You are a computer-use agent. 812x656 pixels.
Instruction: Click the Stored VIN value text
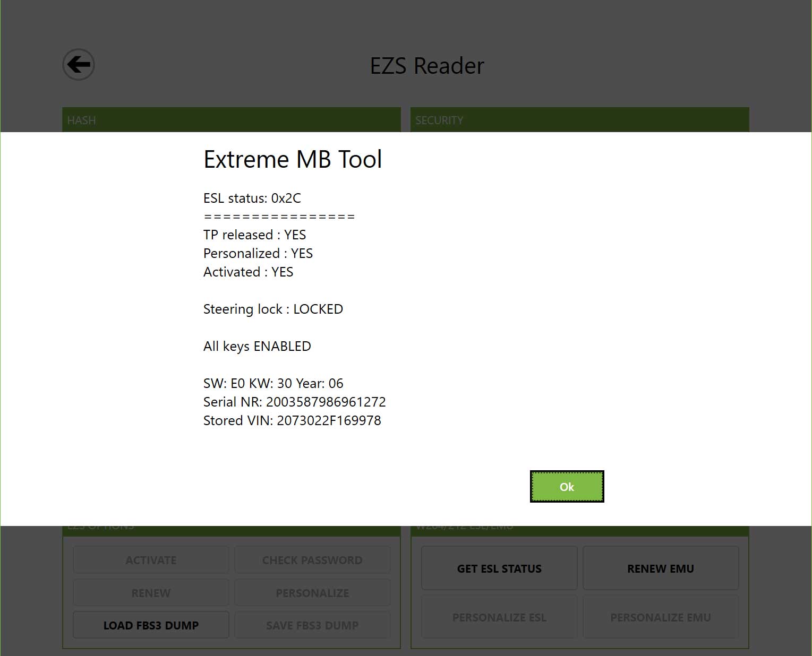(x=292, y=420)
